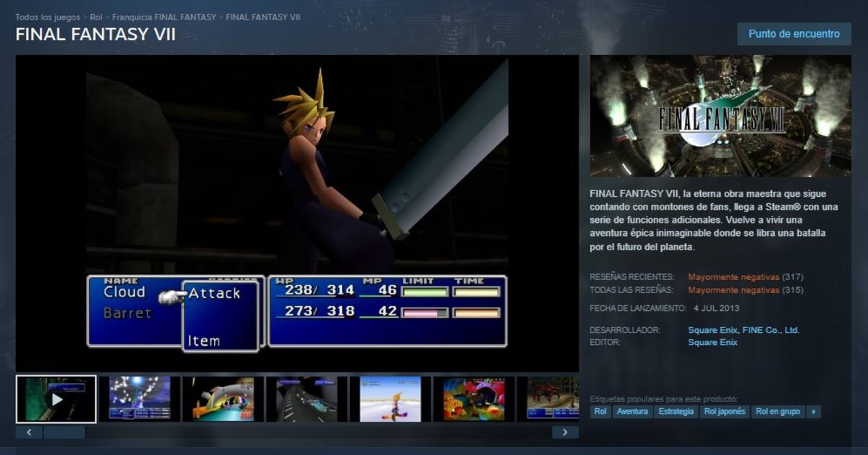
Task: Select the Rol en grupo tag
Action: point(778,412)
